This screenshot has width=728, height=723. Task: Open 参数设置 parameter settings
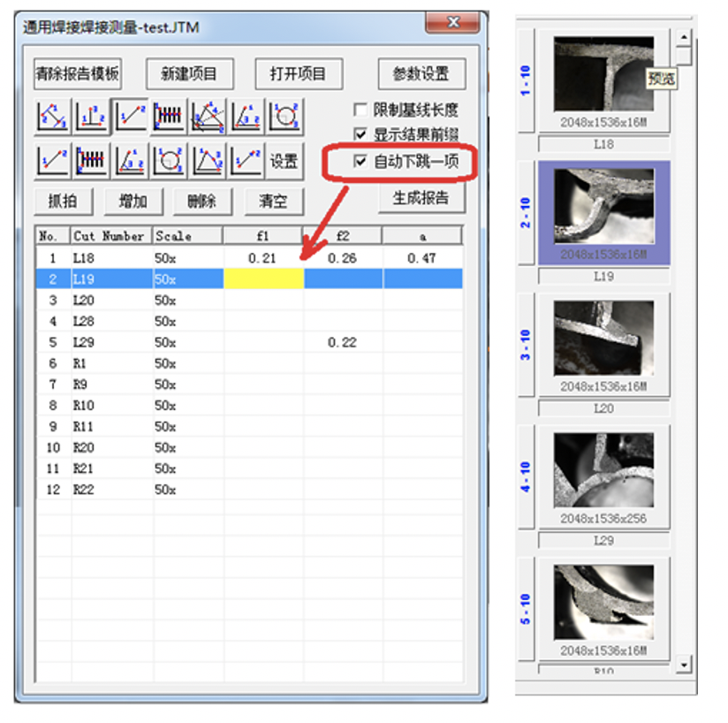click(421, 74)
